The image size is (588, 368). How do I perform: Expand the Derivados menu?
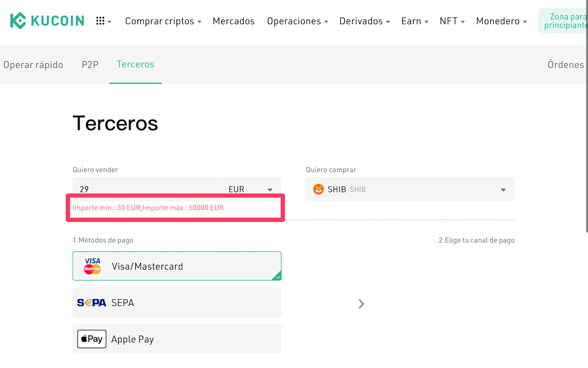point(365,21)
